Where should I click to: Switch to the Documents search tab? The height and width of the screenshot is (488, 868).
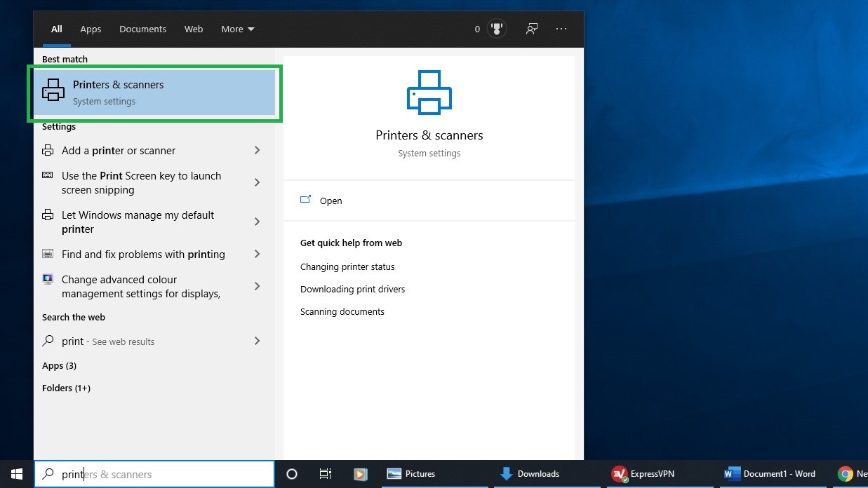(x=142, y=29)
